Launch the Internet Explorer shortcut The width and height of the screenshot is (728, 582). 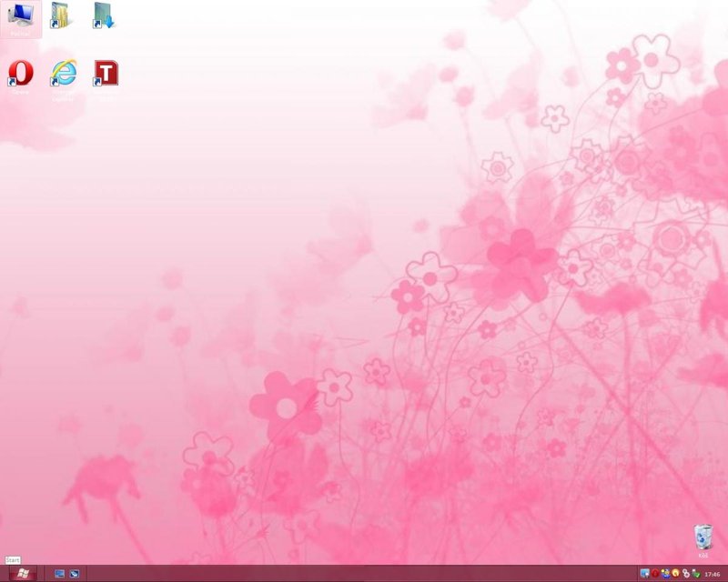(63, 74)
